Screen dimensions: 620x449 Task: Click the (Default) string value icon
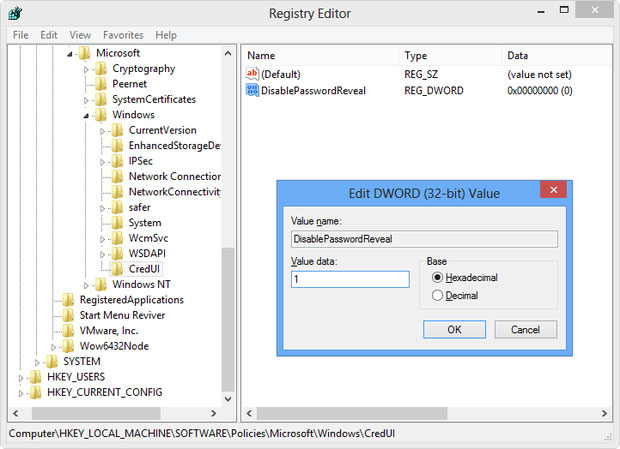(x=252, y=74)
